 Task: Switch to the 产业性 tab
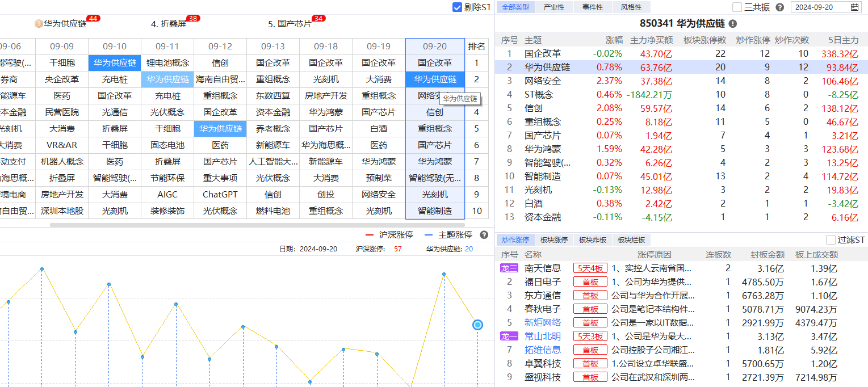[x=553, y=7]
